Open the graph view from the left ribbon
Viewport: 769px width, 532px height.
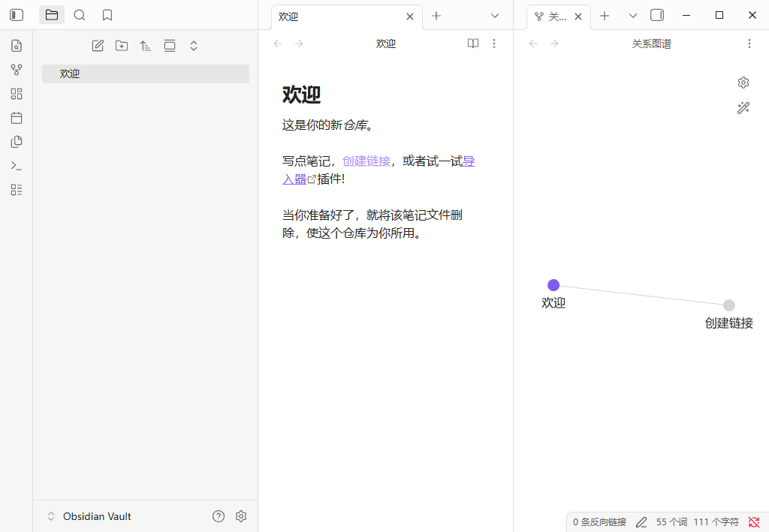(16, 70)
